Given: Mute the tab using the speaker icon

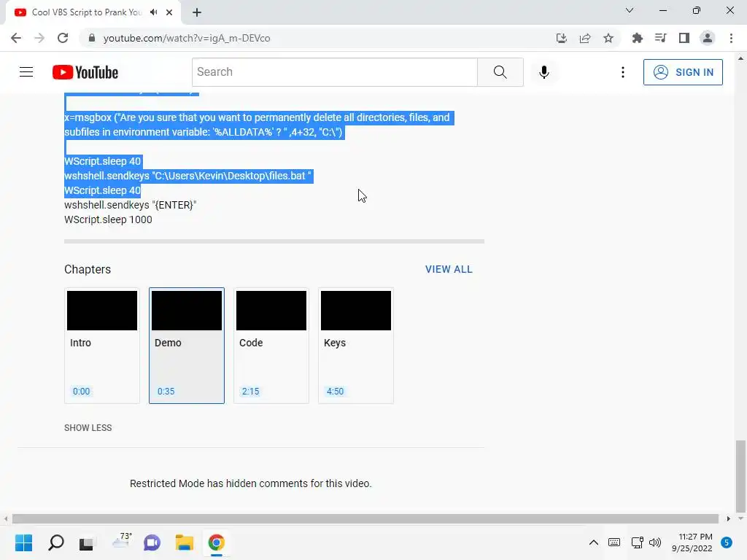Looking at the screenshot, I should coord(153,12).
